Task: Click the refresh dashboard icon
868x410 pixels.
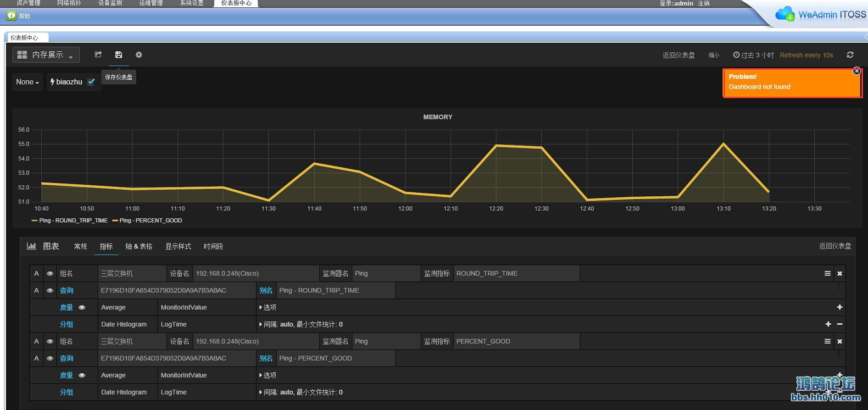Action: tap(850, 55)
